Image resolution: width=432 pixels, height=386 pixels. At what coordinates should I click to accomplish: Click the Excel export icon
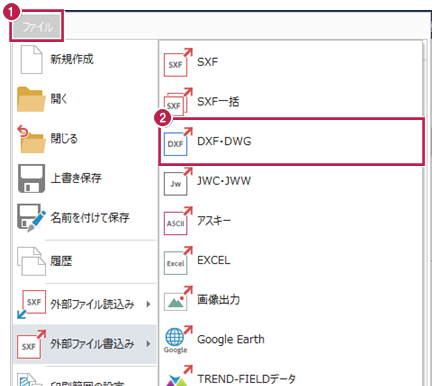tap(178, 260)
